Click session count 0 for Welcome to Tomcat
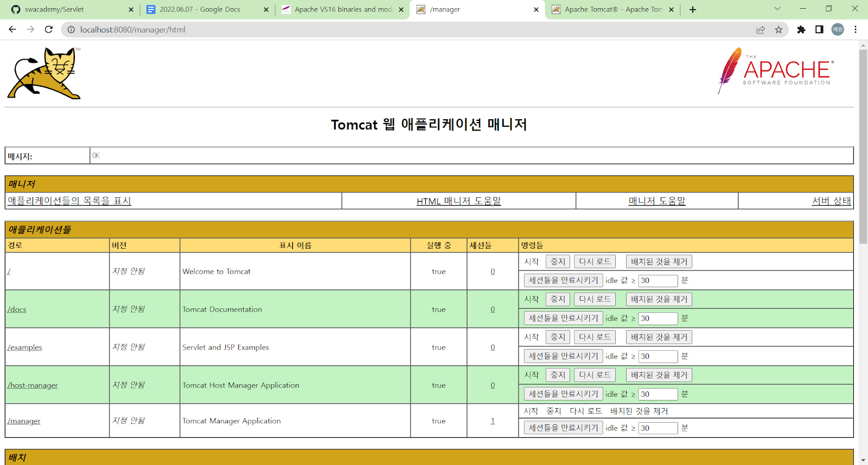This screenshot has height=465, width=868. pos(493,272)
